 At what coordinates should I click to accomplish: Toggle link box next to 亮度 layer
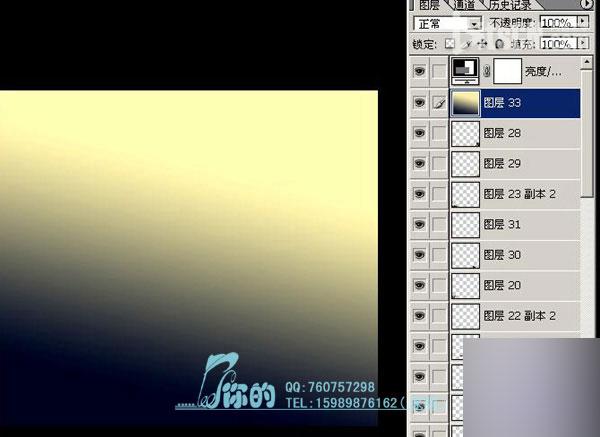pyautogui.click(x=439, y=71)
